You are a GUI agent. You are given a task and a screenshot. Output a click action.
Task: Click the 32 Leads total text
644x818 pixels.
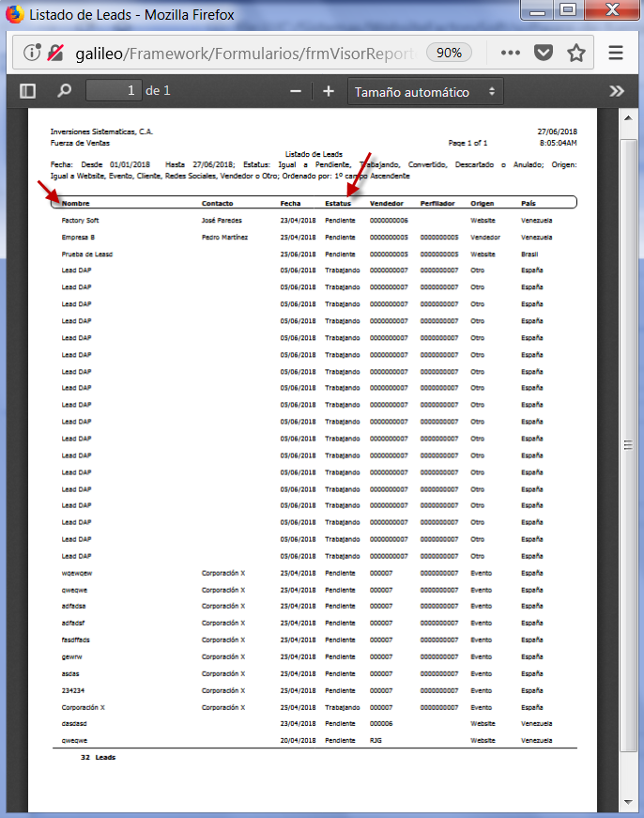(x=98, y=757)
